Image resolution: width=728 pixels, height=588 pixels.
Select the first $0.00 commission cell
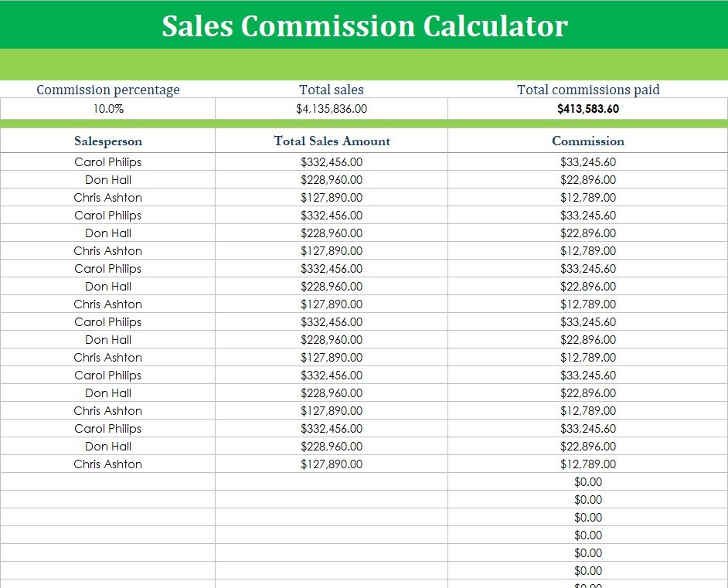(x=588, y=482)
